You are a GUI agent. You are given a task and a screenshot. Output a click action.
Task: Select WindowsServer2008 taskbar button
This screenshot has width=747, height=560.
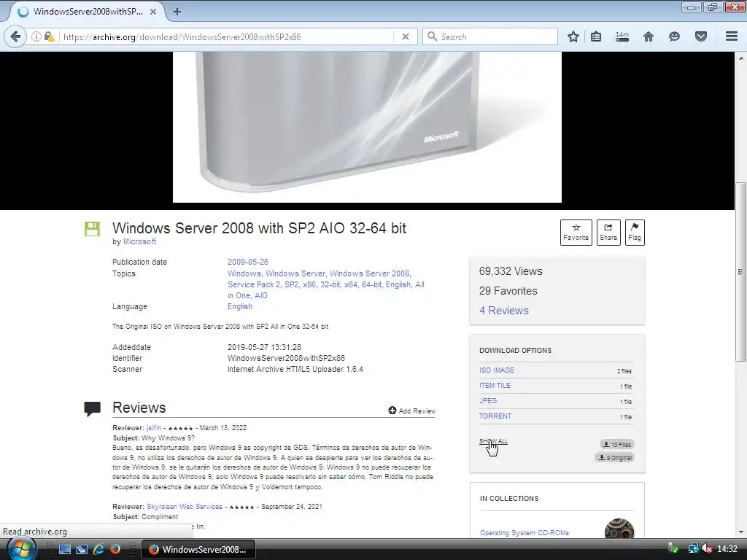click(x=198, y=550)
